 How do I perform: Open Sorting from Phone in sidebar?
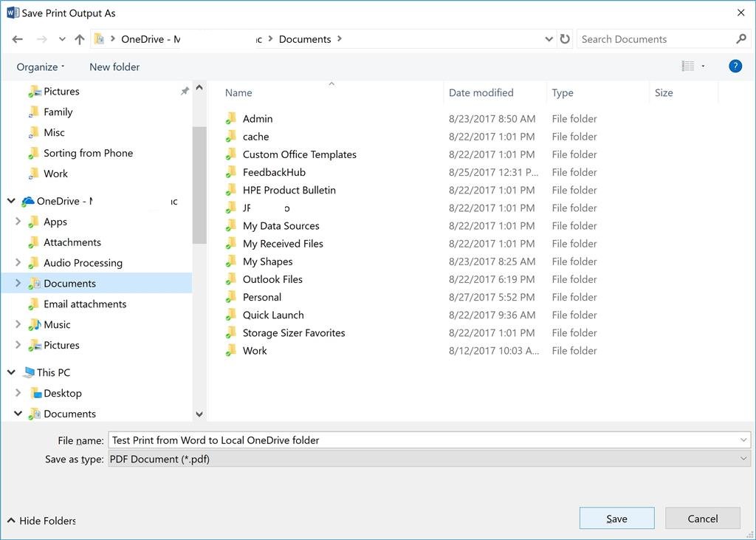[x=89, y=153]
